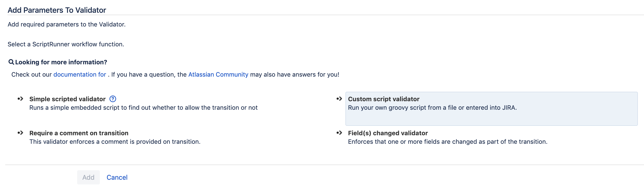Click the 'enforces a comment is provided' description
Screen dimensions: 644x192
click(115, 141)
